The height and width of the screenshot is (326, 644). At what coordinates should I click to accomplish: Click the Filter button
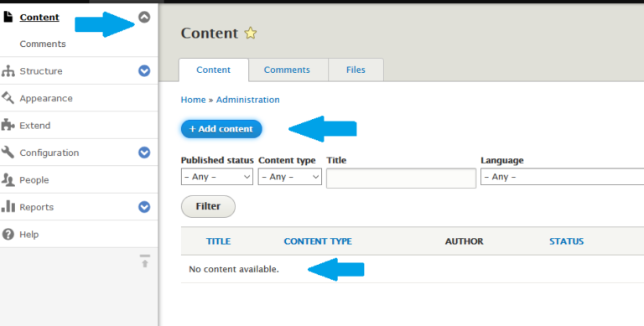point(208,206)
